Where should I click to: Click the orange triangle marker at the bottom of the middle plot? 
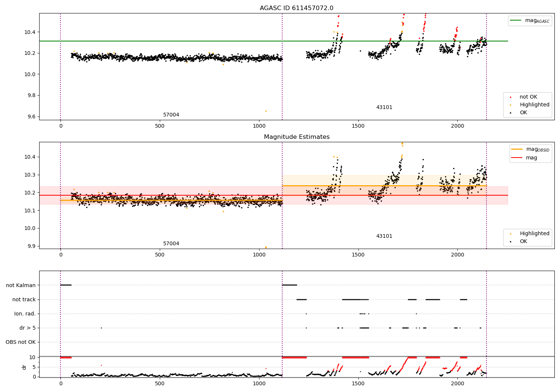(266, 248)
